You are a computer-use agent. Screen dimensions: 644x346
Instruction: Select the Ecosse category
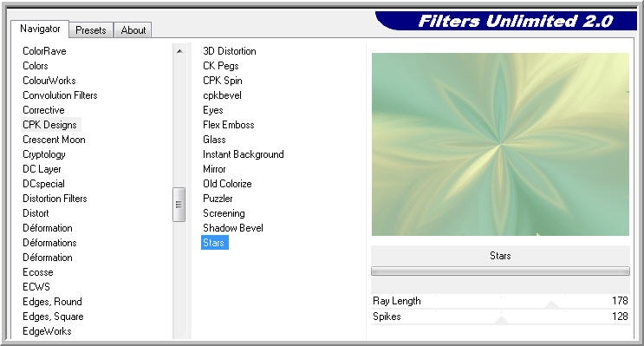click(x=38, y=272)
